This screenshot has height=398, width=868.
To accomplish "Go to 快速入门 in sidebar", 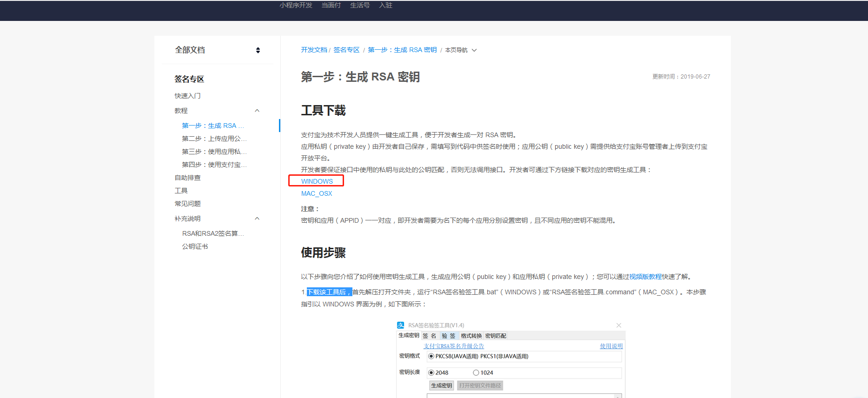I will (188, 96).
